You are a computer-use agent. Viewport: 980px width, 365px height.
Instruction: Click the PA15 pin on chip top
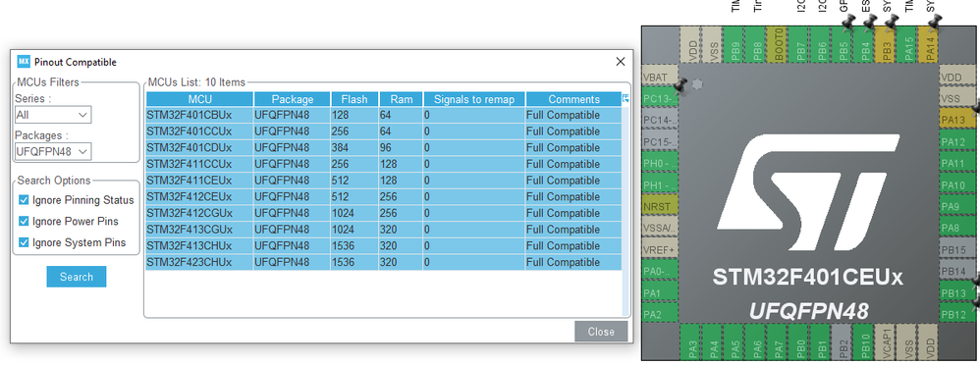pyautogui.click(x=907, y=44)
